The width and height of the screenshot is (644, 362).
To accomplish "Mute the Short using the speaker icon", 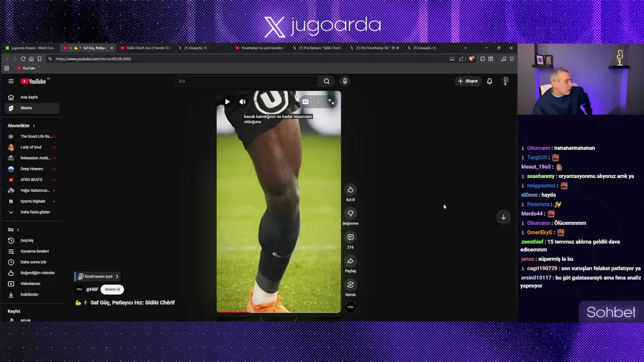I will pos(243,102).
